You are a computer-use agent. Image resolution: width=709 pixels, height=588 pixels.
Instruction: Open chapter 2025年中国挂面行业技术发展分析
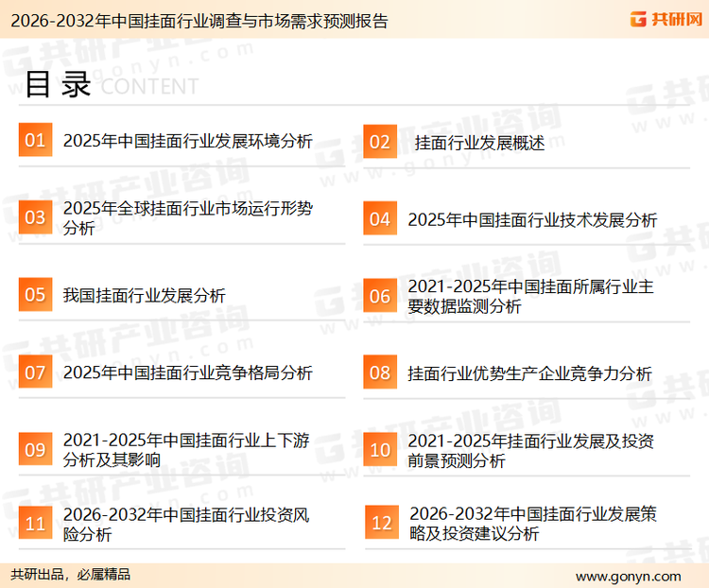[x=532, y=220]
